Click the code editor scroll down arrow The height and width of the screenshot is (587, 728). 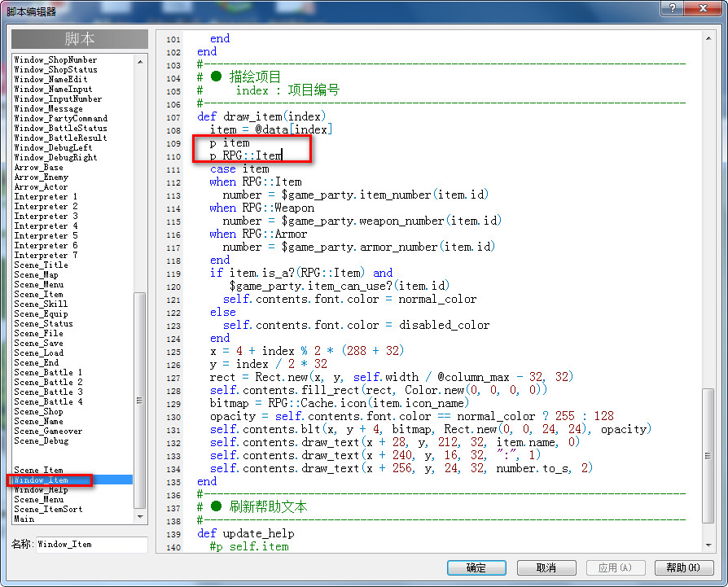point(708,545)
